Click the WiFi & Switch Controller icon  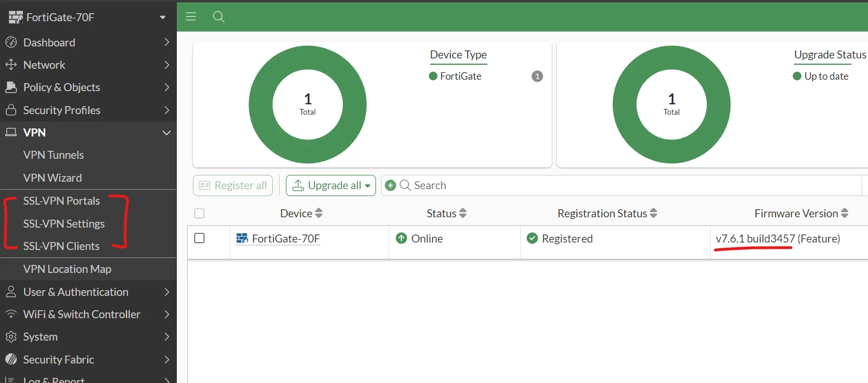tap(10, 314)
